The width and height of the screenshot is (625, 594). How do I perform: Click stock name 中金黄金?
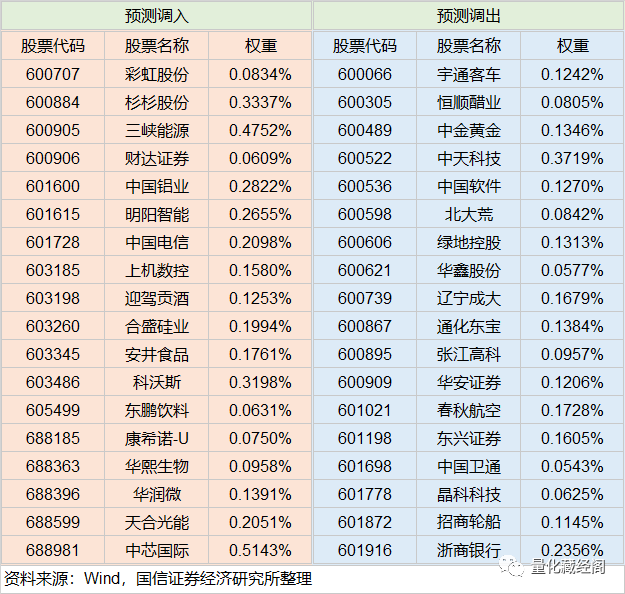468,130
